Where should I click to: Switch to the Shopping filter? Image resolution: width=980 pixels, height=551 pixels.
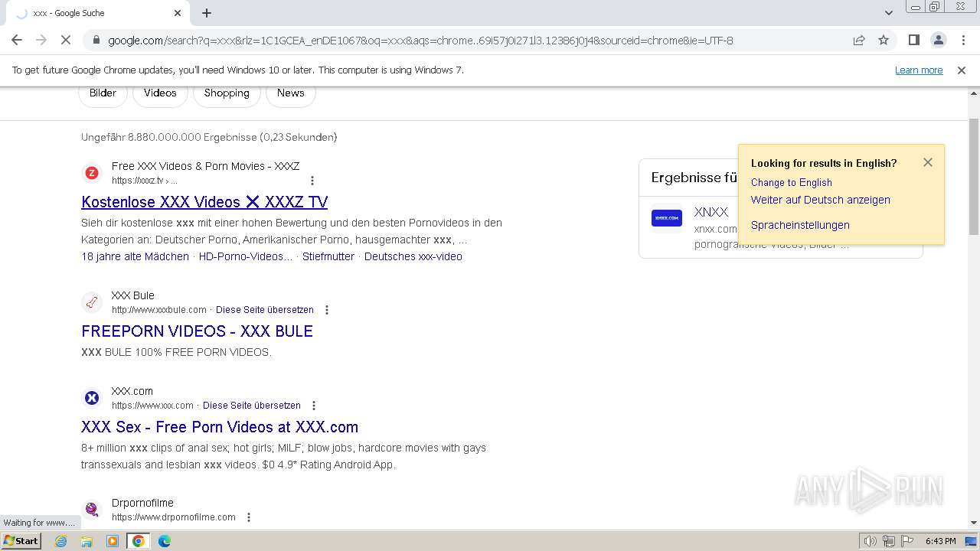(x=227, y=93)
